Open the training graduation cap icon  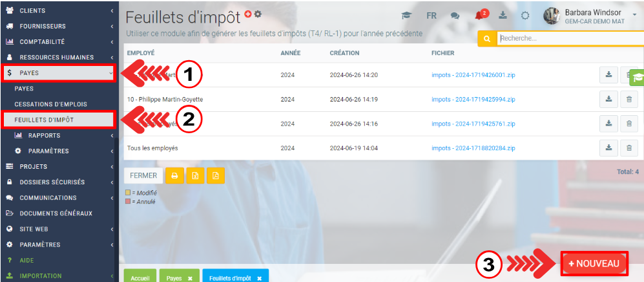(x=406, y=16)
